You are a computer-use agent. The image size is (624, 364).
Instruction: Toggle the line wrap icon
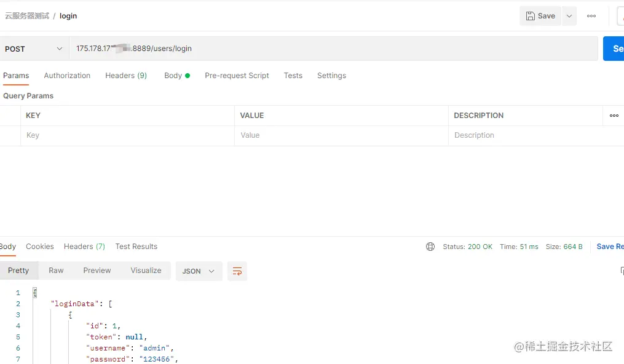pyautogui.click(x=237, y=271)
